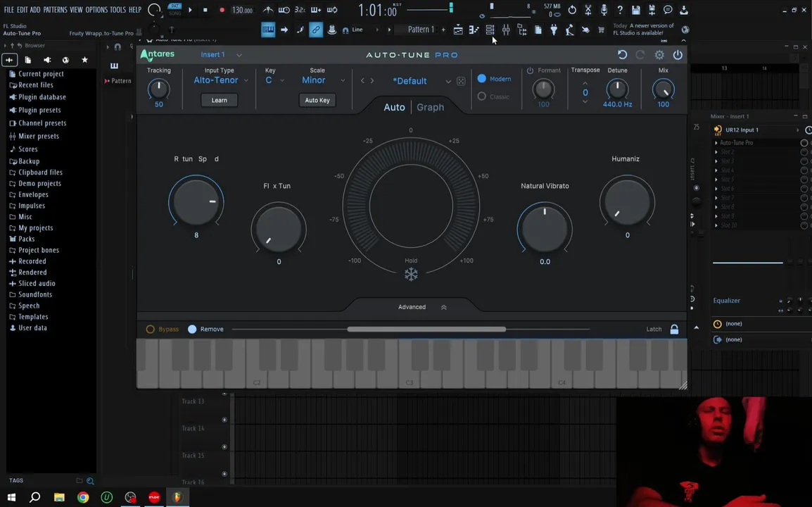
Task: Open Plugin database in browser
Action: pyautogui.click(x=42, y=97)
